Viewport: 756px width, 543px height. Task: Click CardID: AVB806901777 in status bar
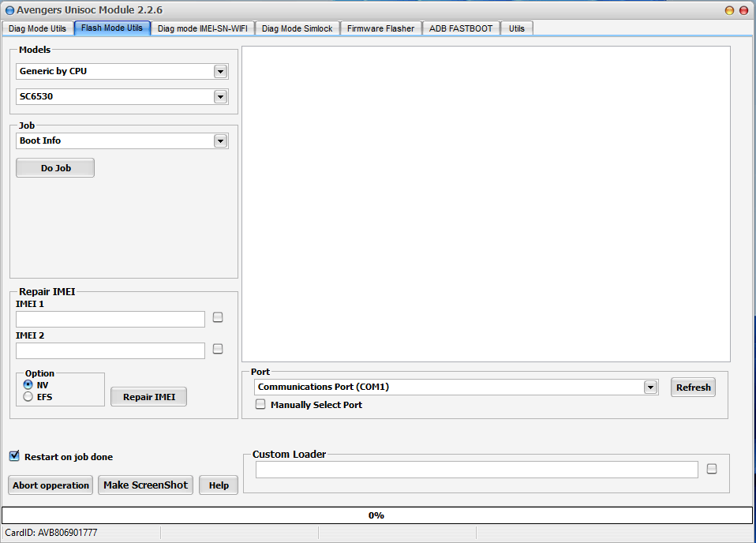[51, 533]
